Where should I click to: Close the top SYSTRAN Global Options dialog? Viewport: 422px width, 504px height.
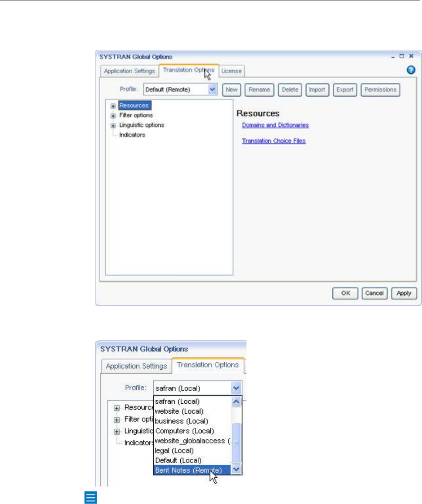click(411, 56)
